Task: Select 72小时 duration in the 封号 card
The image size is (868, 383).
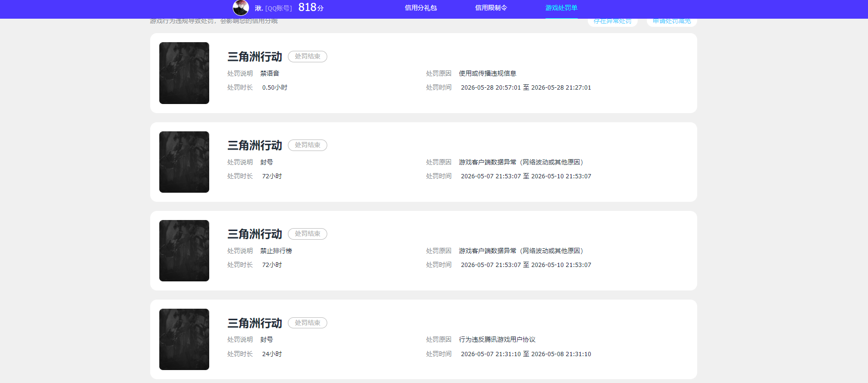Action: click(272, 176)
